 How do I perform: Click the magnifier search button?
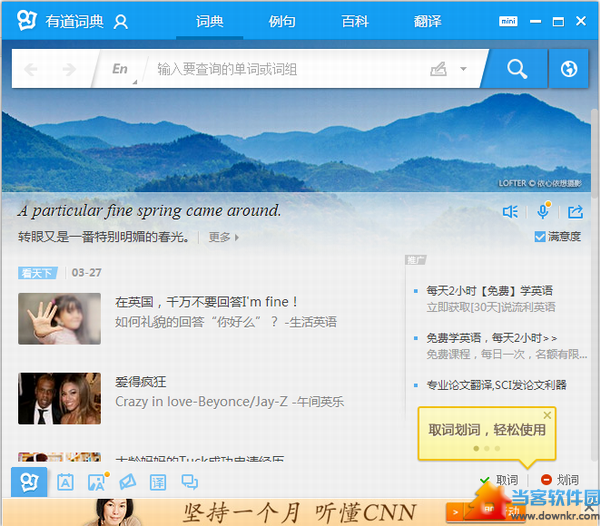[516, 69]
